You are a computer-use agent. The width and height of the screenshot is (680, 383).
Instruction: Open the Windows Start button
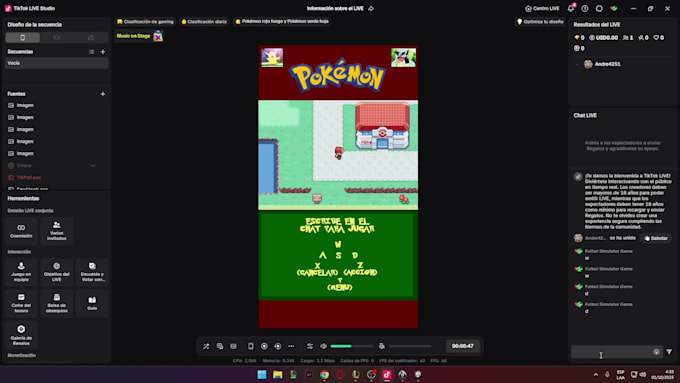click(x=262, y=375)
